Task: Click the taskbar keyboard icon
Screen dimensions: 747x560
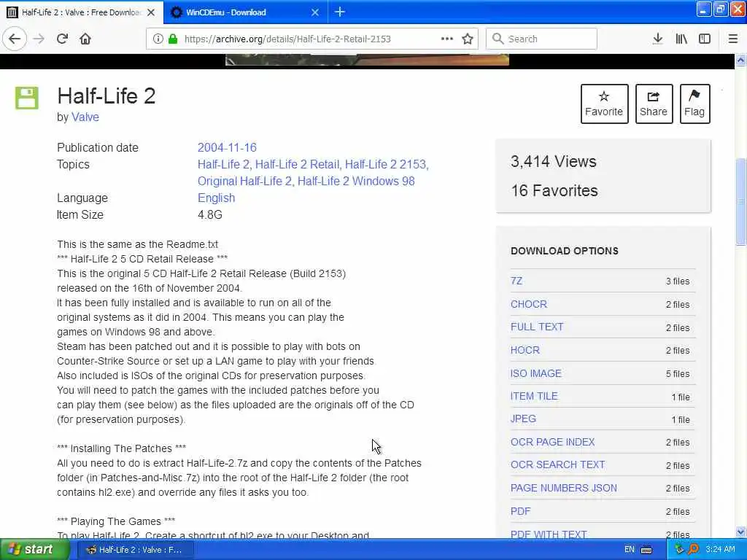Action: point(646,550)
